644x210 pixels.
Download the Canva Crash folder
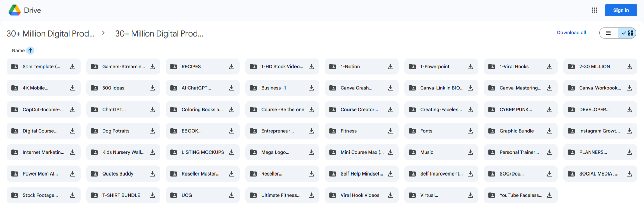pos(391,88)
